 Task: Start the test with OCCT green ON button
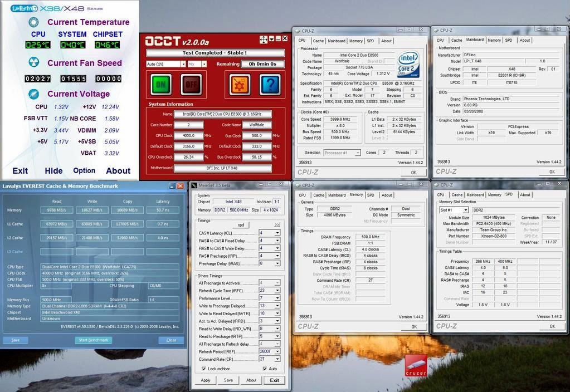point(160,84)
